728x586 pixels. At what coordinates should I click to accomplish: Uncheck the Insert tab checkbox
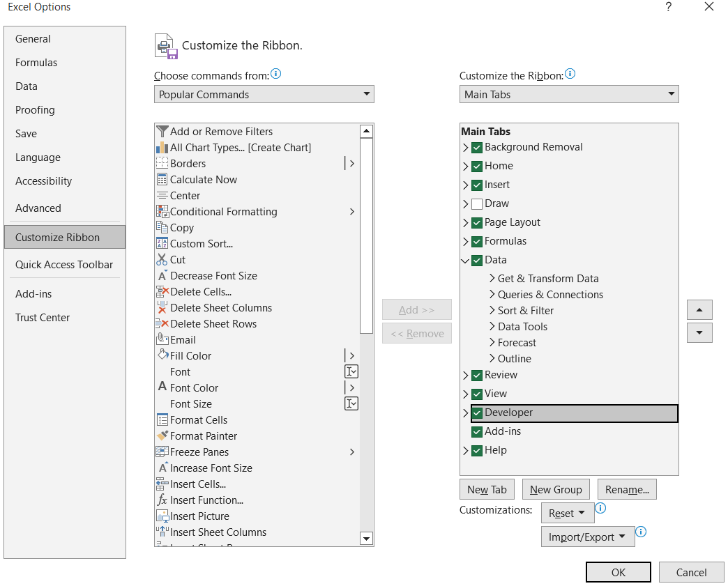tap(477, 185)
